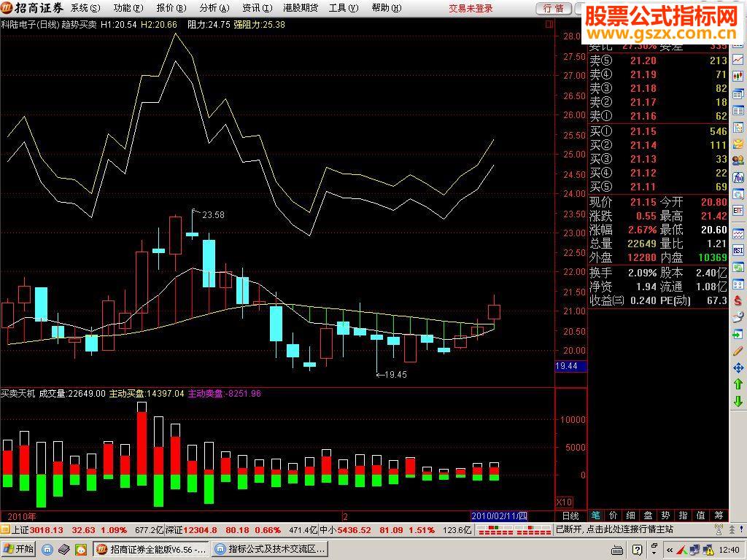Click the 卖① price 21.16
Image resolution: width=747 pixels, height=560 pixels.
(x=643, y=116)
